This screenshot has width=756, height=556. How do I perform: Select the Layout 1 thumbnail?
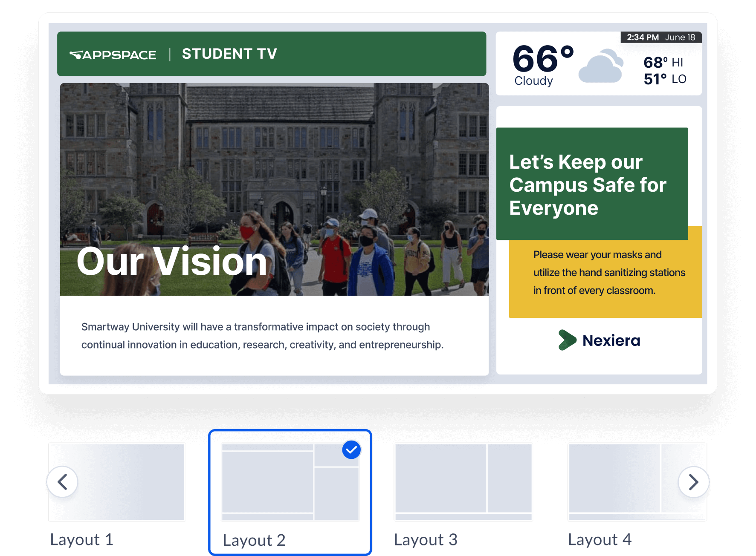point(117,482)
